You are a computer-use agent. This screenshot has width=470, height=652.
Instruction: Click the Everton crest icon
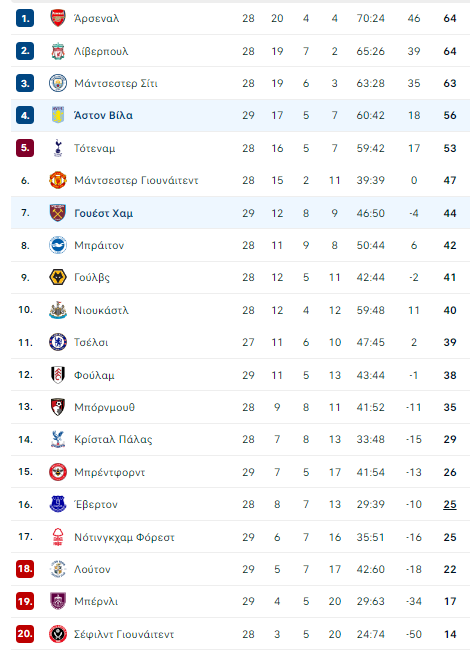click(x=58, y=504)
